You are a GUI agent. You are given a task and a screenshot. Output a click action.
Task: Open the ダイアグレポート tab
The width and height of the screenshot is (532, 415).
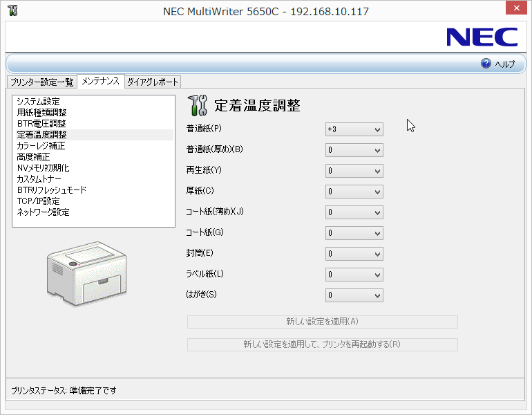coord(153,82)
